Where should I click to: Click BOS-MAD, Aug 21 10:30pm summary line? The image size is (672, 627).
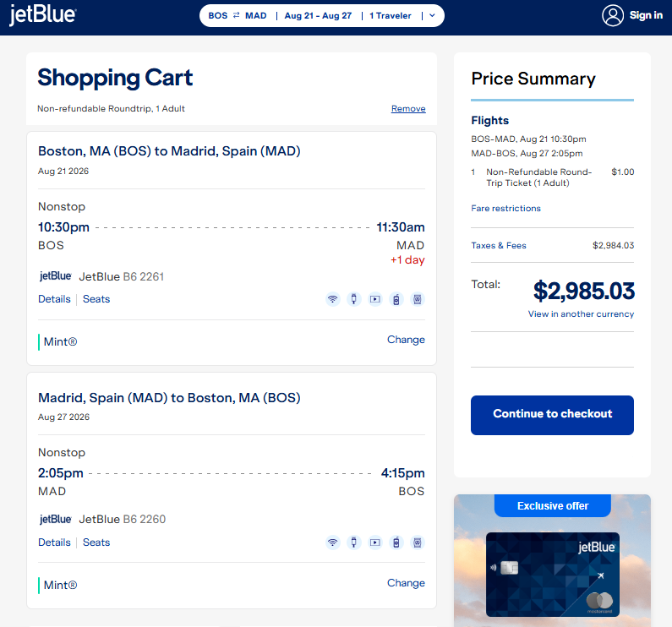click(528, 139)
